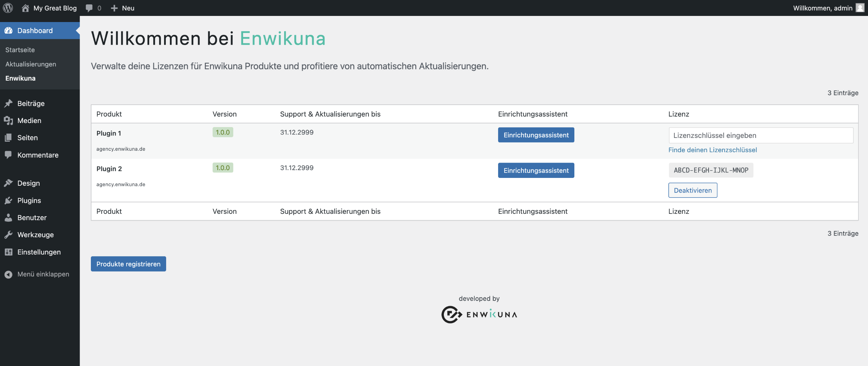Collapse menu via Menü einklappen text
This screenshot has height=366, width=868.
point(43,274)
